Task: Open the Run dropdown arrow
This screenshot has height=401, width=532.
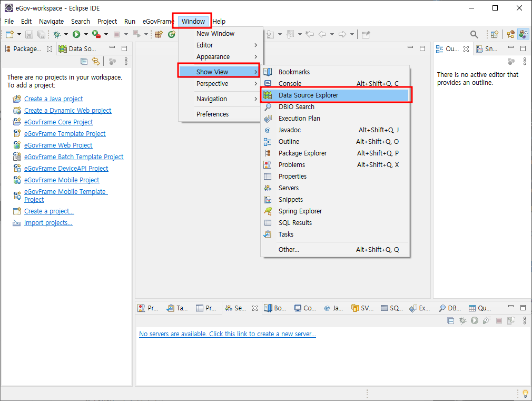Action: coord(86,34)
